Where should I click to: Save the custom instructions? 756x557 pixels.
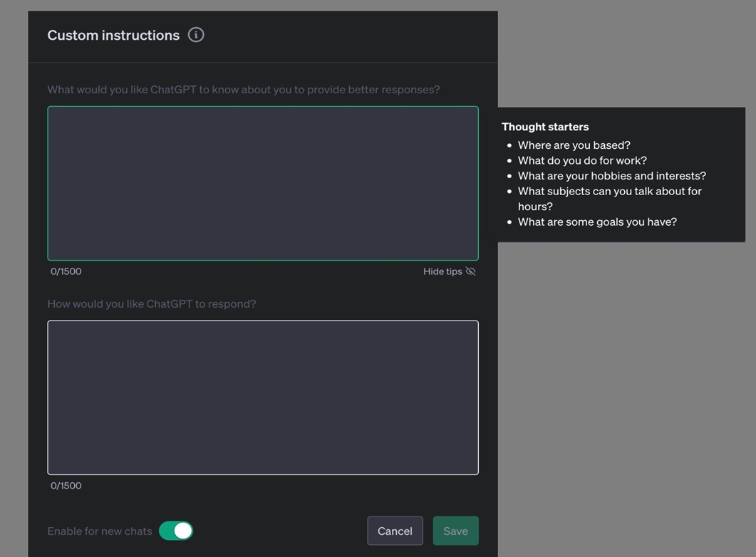tap(455, 531)
